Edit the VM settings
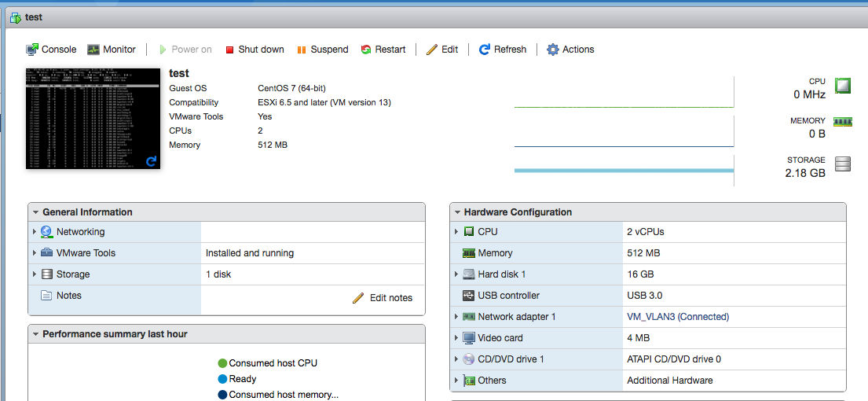The image size is (868, 401). pos(441,50)
